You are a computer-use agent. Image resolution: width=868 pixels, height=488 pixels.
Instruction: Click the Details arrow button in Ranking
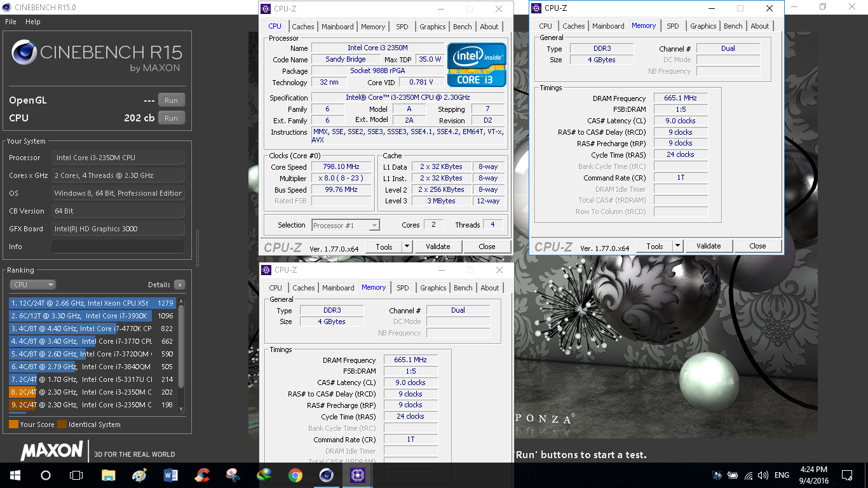coord(179,285)
